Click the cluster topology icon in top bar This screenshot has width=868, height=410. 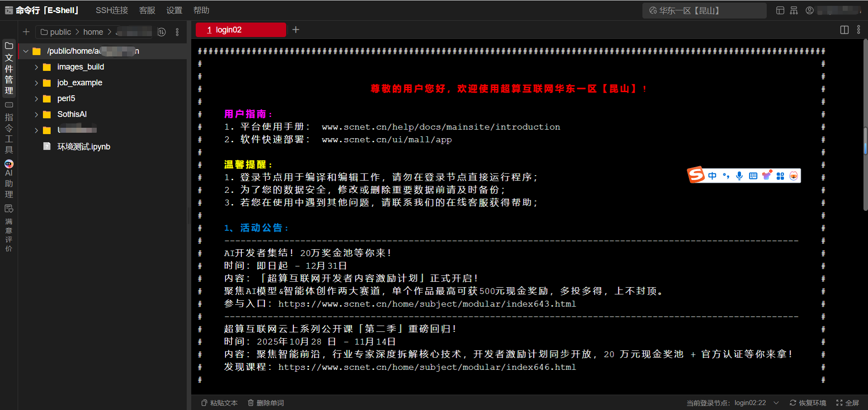794,10
